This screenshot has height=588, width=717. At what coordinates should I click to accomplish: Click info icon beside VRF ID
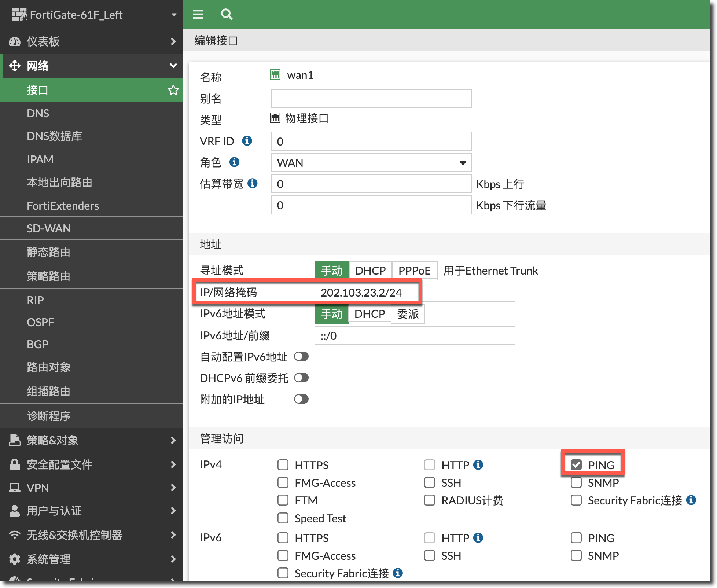pyautogui.click(x=247, y=141)
